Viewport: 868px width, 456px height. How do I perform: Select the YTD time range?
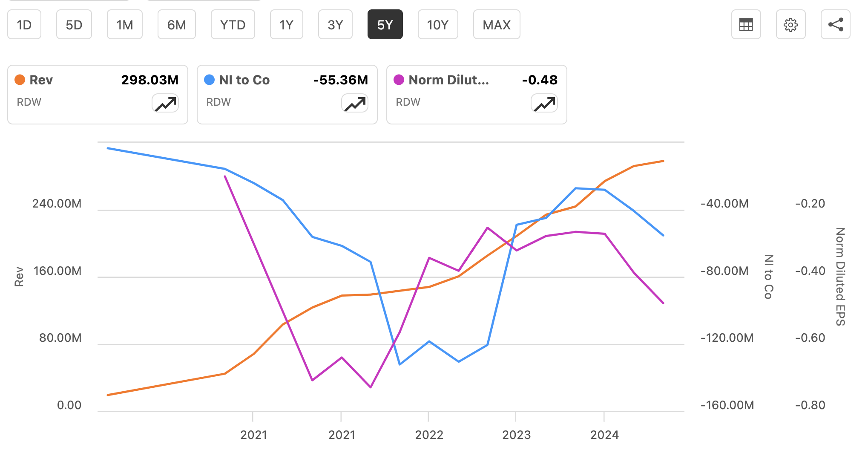233,25
